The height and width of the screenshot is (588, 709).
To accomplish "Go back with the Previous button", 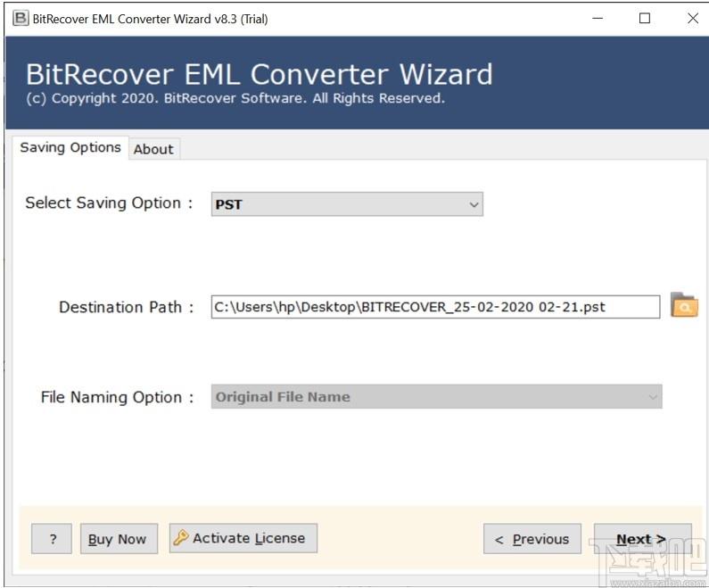I will coord(532,539).
